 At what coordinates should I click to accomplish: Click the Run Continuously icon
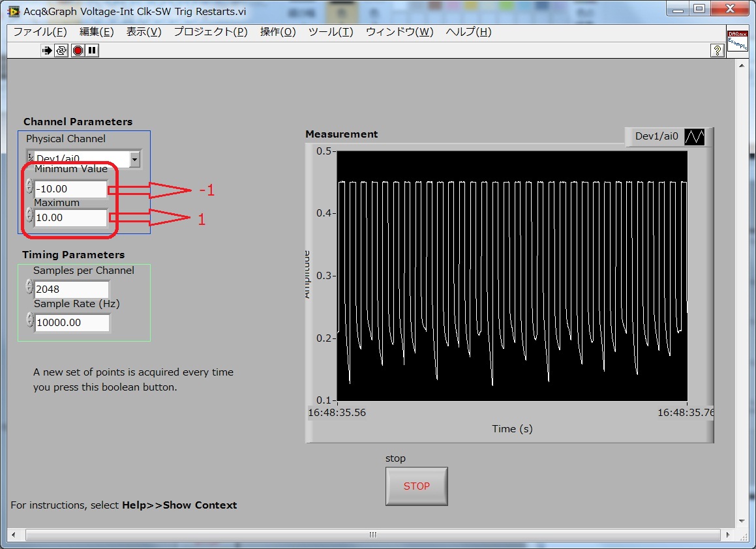[x=62, y=50]
